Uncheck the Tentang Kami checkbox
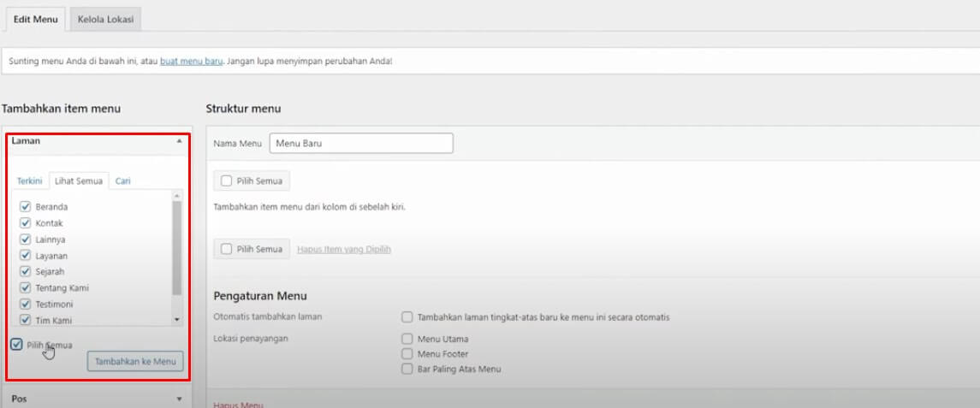The height and width of the screenshot is (408, 980). pos(26,288)
